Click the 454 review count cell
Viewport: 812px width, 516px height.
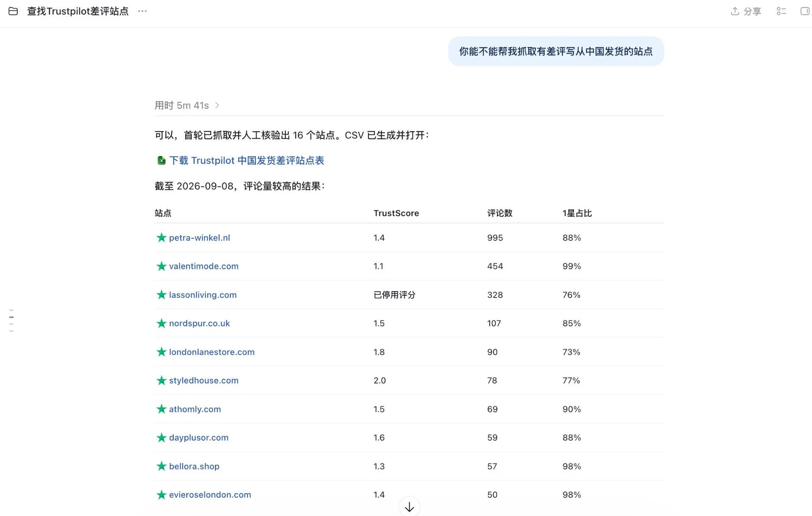[495, 266]
